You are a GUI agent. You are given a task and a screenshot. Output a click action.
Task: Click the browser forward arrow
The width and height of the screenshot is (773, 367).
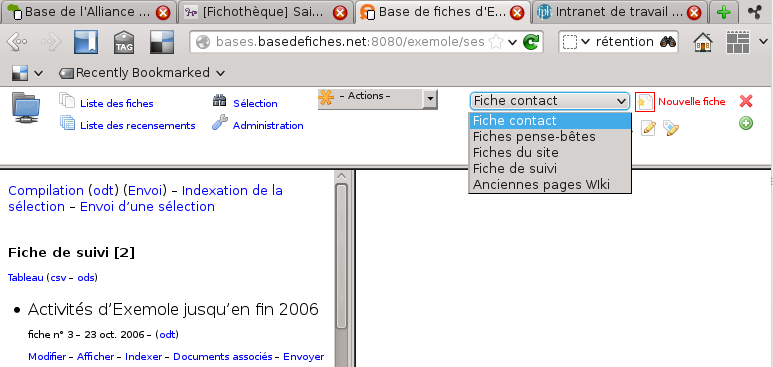(x=51, y=42)
